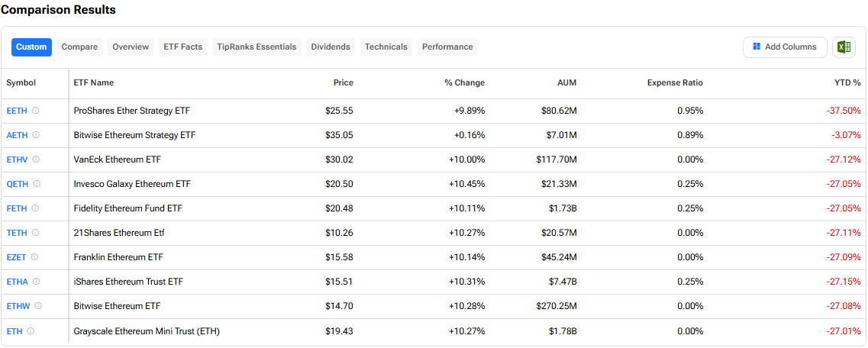Click Bitwise Ethereum Strategy ETF name
Viewport: 868px width, 348px height.
(134, 135)
